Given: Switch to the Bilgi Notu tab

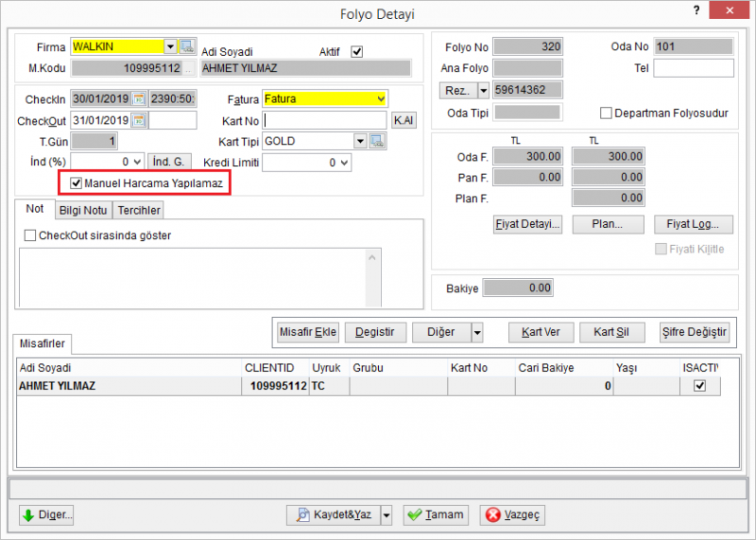Looking at the screenshot, I should tap(83, 210).
